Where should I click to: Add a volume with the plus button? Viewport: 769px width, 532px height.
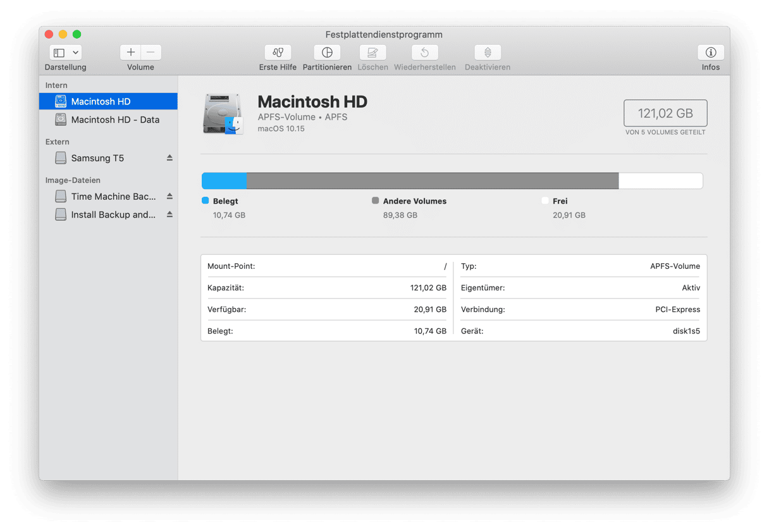[x=131, y=53]
